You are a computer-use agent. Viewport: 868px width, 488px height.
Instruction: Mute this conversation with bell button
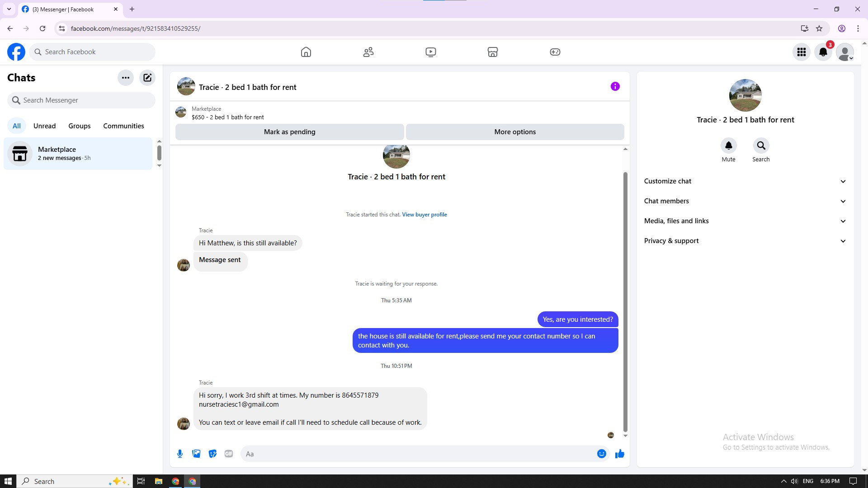coord(728,146)
